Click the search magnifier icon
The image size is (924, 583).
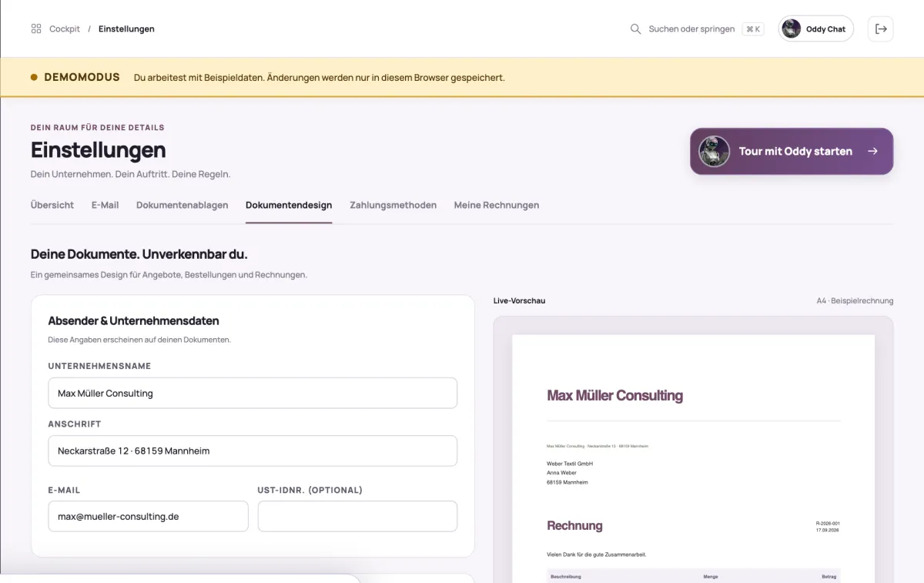635,28
